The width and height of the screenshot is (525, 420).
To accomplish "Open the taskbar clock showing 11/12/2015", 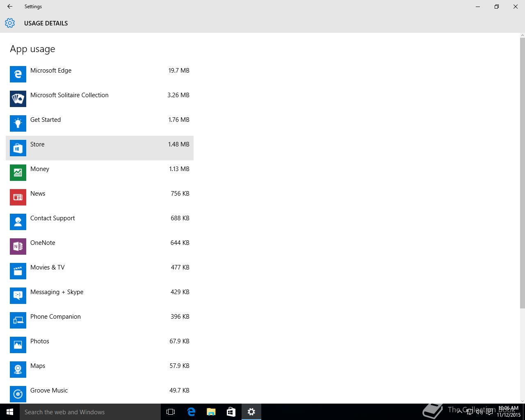I will (x=508, y=412).
